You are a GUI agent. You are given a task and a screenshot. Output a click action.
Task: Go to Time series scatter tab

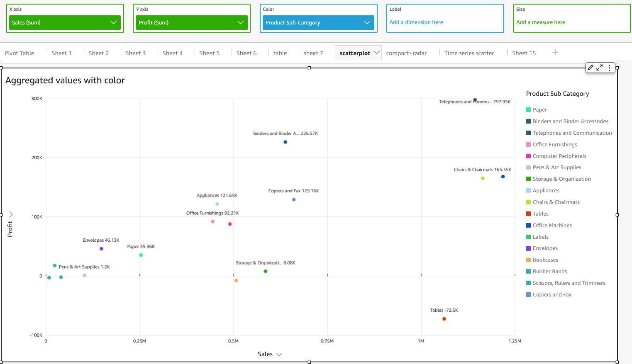[469, 53]
